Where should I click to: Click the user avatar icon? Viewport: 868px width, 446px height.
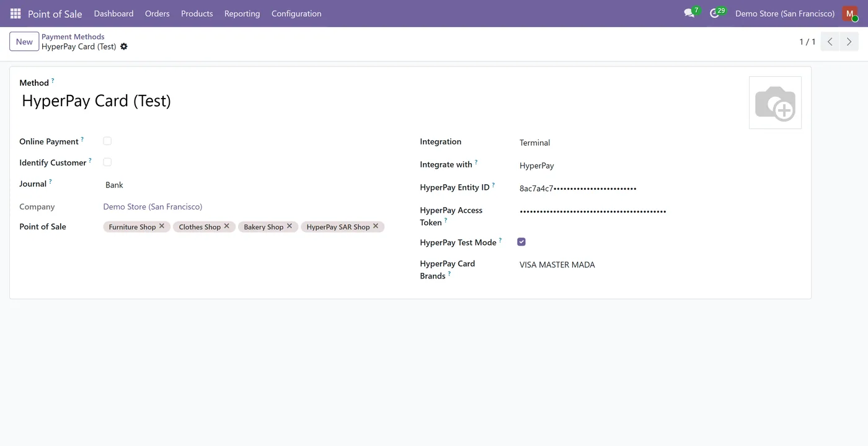coord(850,13)
